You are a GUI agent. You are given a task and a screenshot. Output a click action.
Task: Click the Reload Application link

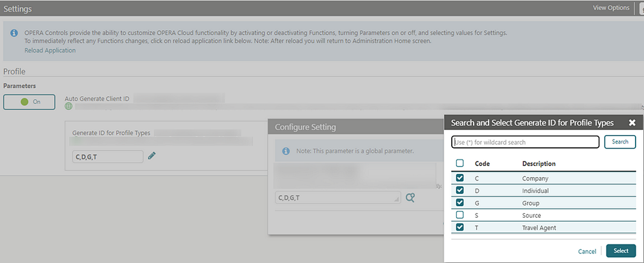[50, 50]
